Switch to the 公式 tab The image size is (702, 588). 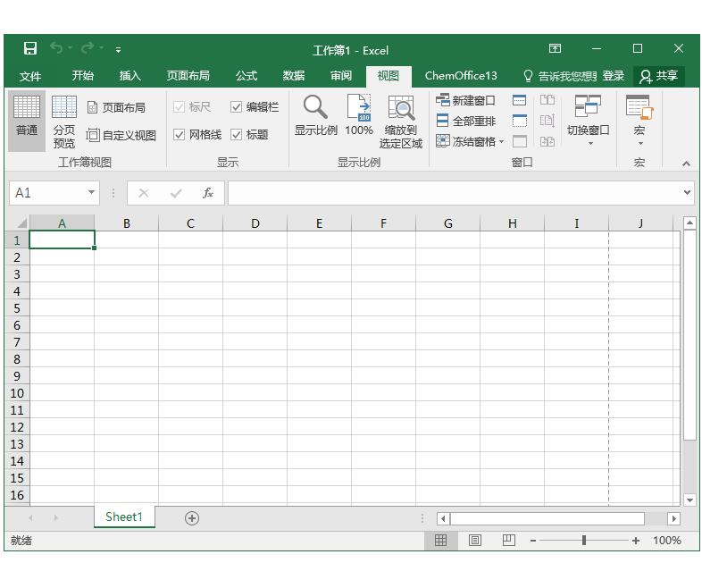[x=247, y=75]
